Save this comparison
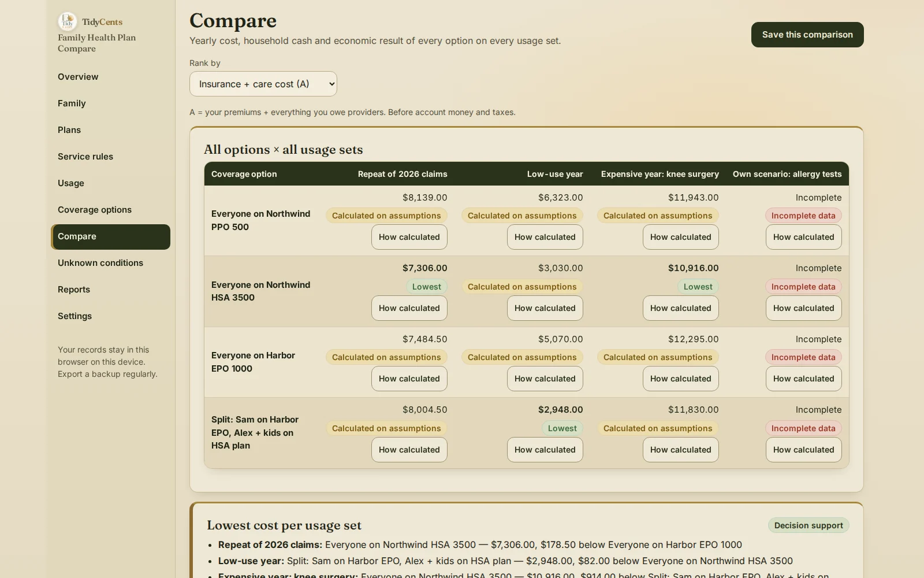 (807, 35)
